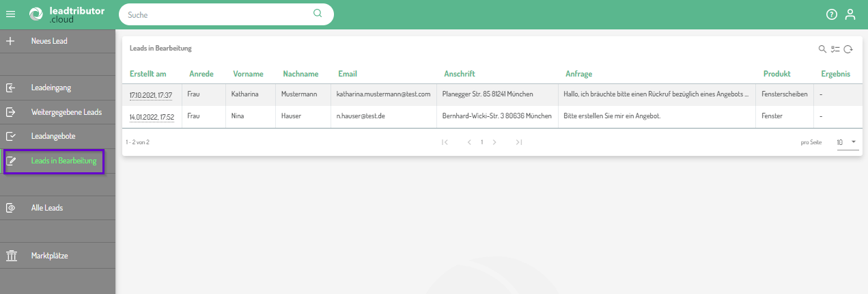Open the column selection checklist icon
The image size is (868, 294).
coord(835,49)
